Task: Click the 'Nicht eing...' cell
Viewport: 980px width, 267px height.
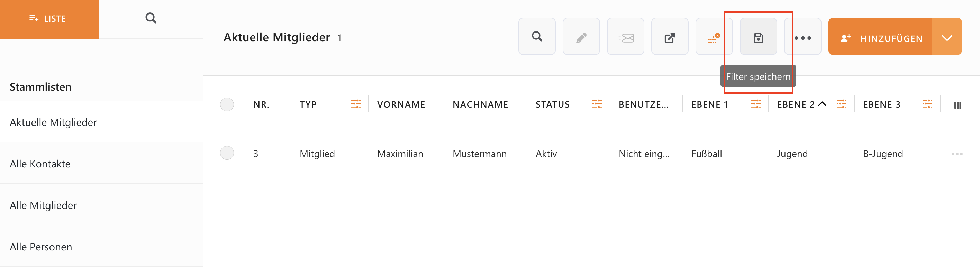Action: (644, 154)
